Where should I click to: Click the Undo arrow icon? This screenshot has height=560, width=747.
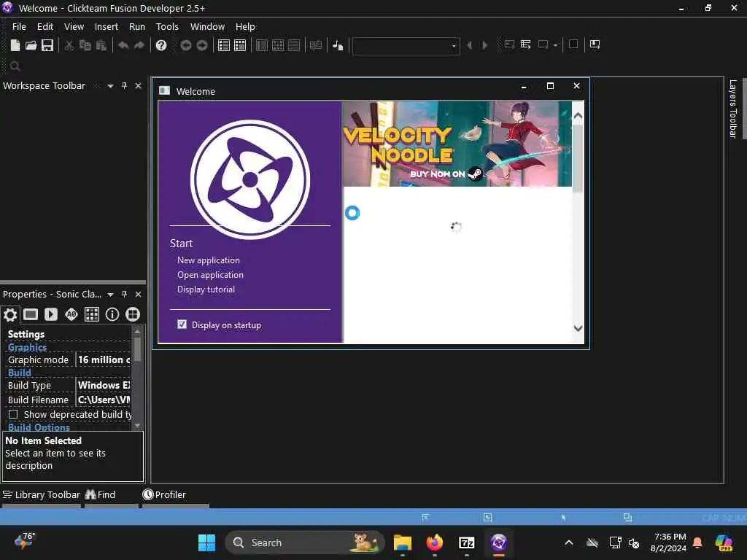click(x=123, y=45)
